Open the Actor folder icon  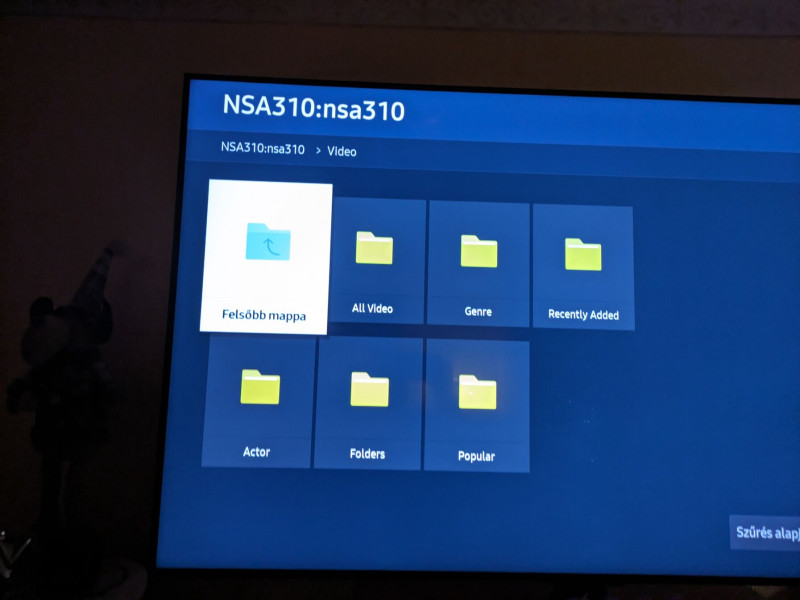(x=260, y=387)
